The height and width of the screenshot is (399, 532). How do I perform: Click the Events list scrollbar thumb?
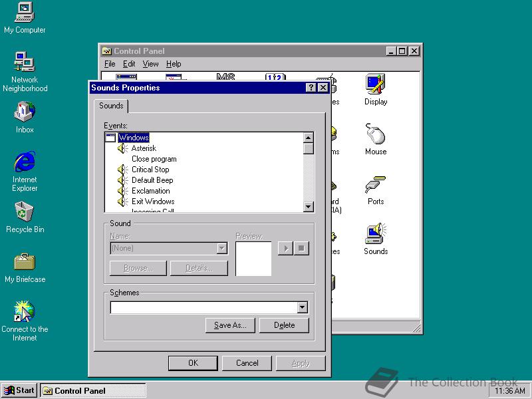(308, 148)
